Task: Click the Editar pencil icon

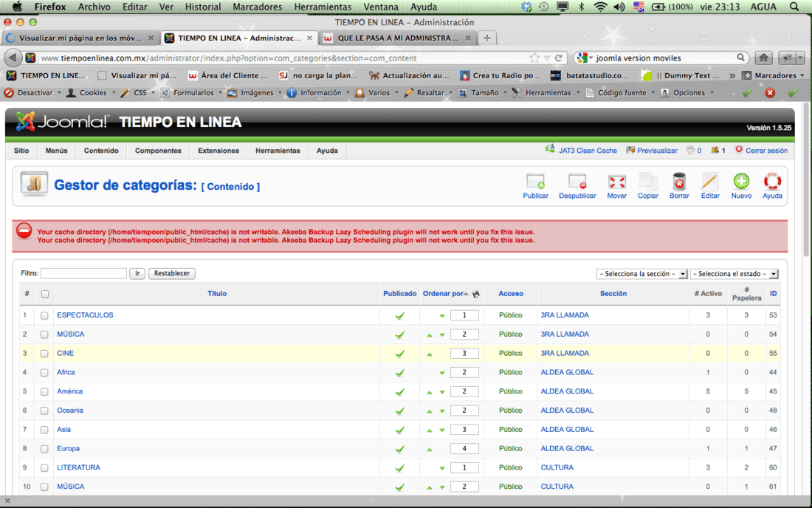Action: coord(710,182)
